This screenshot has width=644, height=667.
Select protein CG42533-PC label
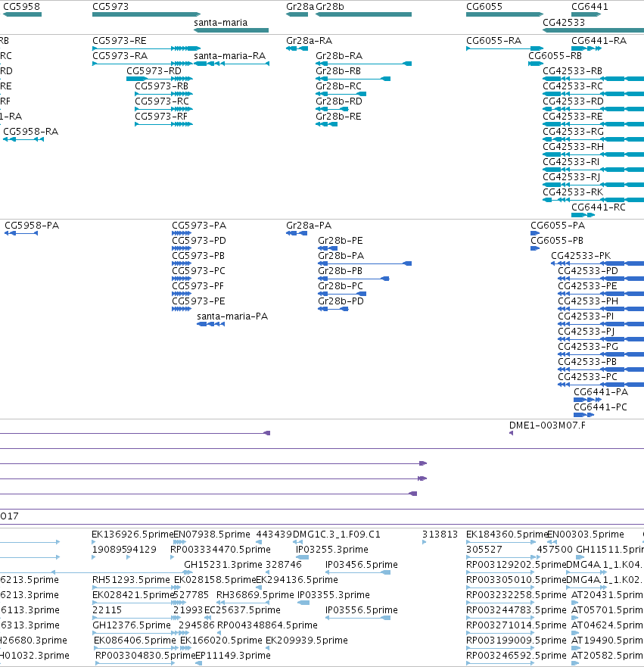587,377
